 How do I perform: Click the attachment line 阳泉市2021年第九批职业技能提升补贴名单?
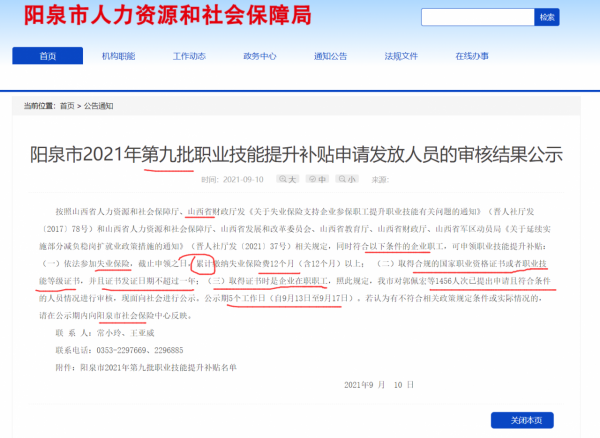146,368
